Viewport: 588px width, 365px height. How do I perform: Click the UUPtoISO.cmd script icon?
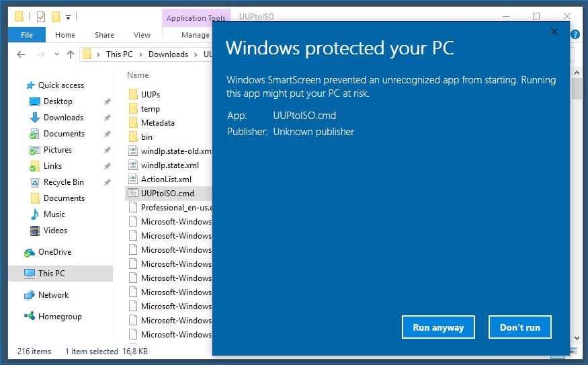(x=133, y=193)
